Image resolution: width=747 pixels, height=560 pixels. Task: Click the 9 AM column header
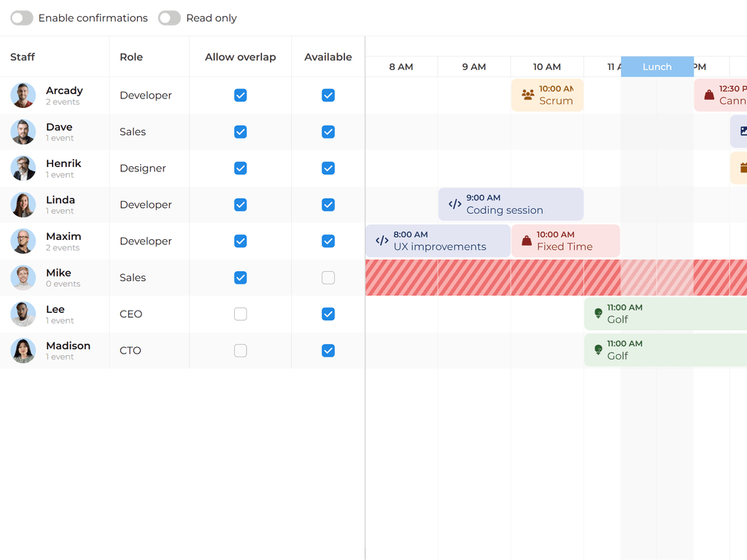click(473, 66)
